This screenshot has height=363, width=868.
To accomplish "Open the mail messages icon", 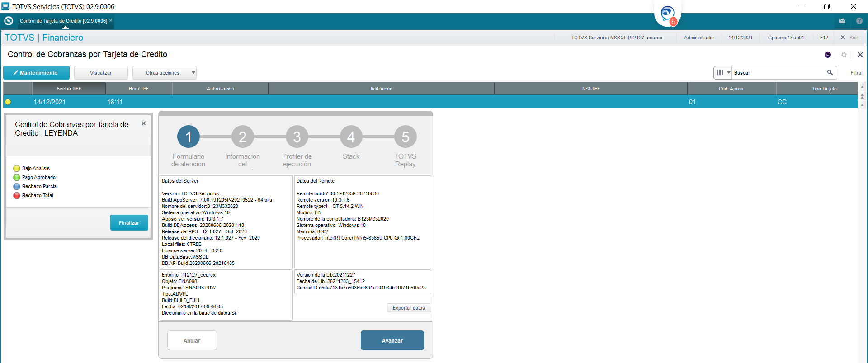I will 842,21.
